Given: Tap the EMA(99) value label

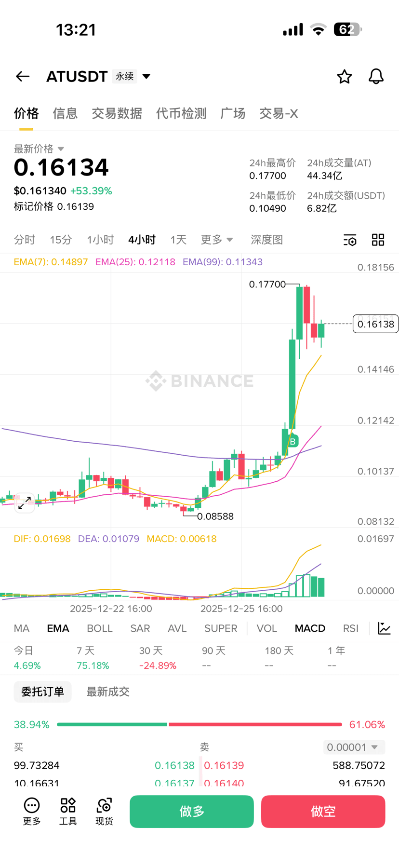Looking at the screenshot, I should [223, 262].
